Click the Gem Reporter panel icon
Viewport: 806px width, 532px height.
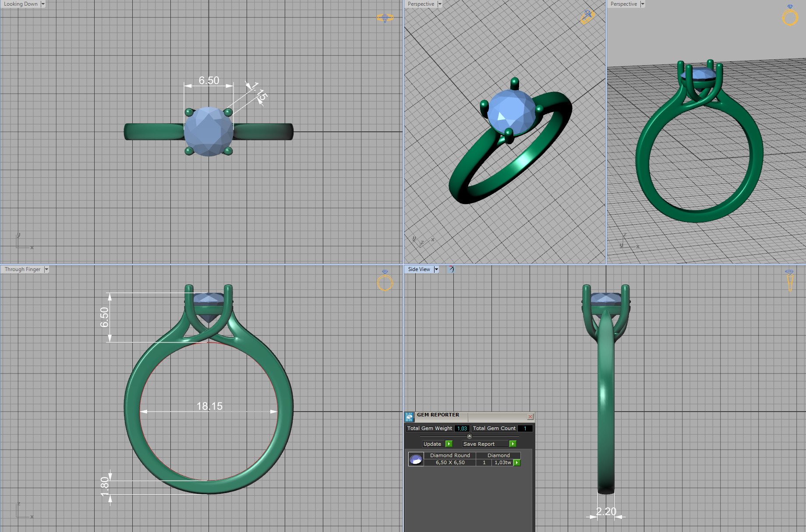tap(409, 417)
